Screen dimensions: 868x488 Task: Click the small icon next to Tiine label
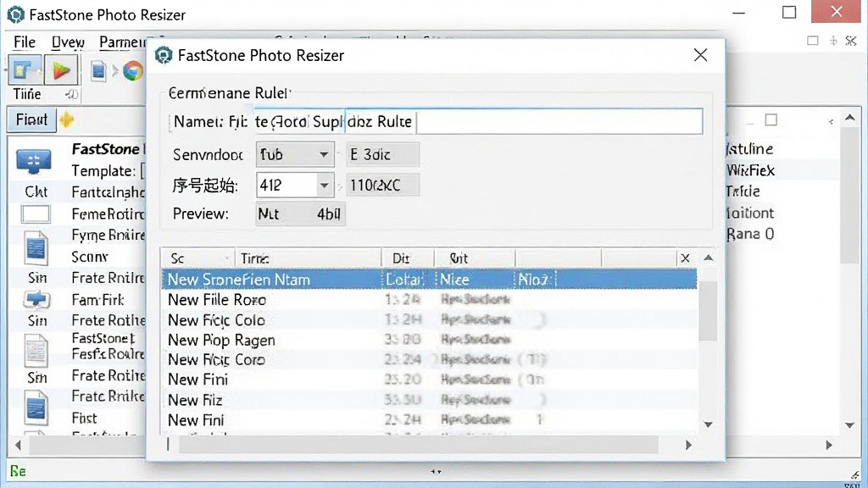click(71, 95)
